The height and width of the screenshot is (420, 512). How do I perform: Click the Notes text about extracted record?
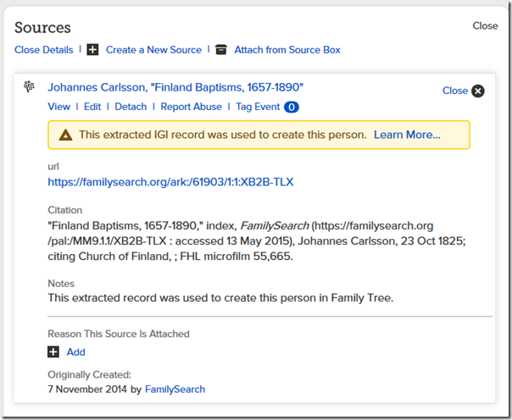click(220, 298)
